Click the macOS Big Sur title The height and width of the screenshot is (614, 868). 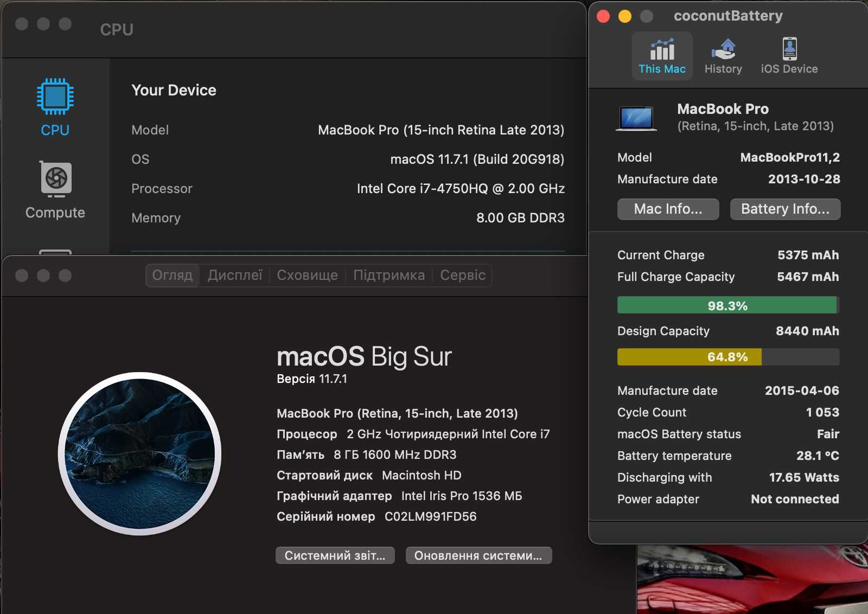click(x=364, y=356)
